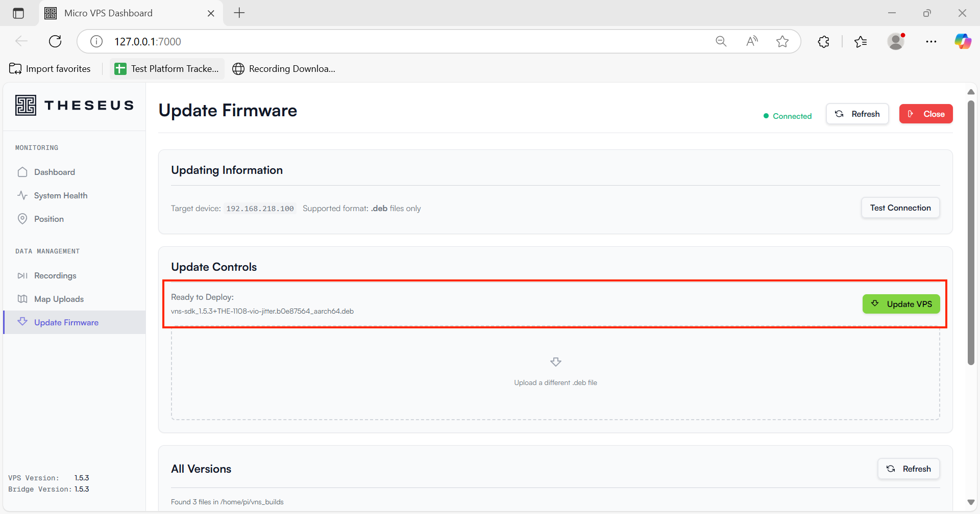Click the red Close button
Image resolution: width=980 pixels, height=514 pixels.
tap(925, 114)
